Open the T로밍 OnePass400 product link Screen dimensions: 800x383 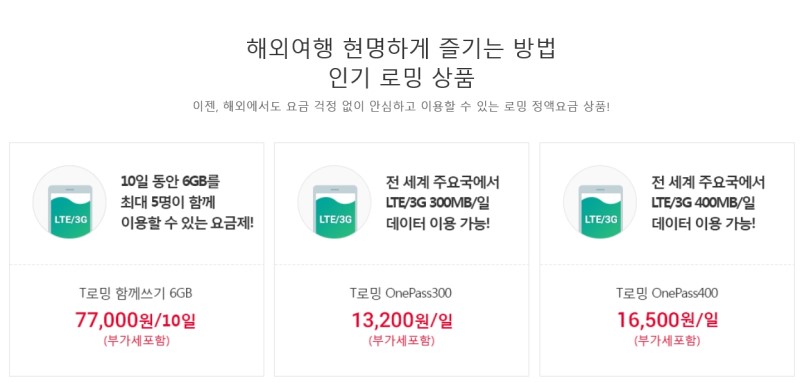tap(667, 293)
